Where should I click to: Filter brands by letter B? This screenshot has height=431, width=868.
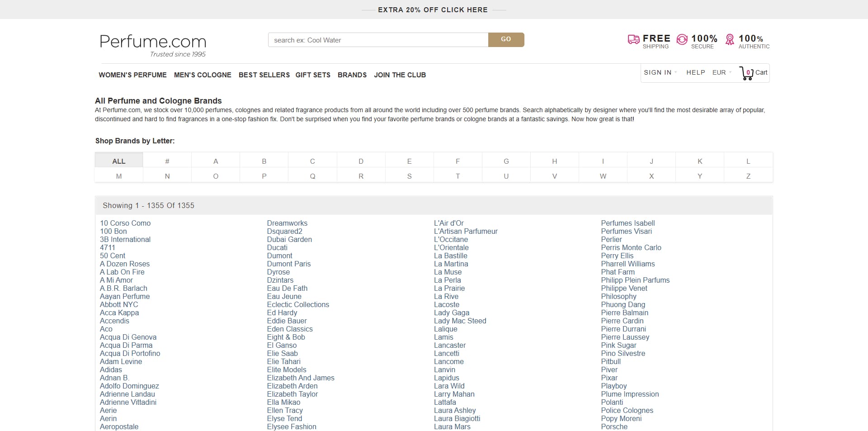(264, 161)
